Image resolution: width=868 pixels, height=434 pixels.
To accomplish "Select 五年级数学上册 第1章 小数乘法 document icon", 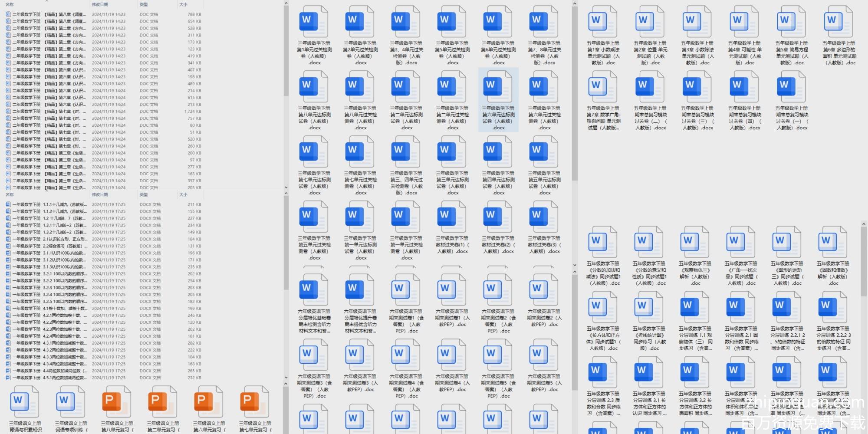I will pyautogui.click(x=603, y=22).
